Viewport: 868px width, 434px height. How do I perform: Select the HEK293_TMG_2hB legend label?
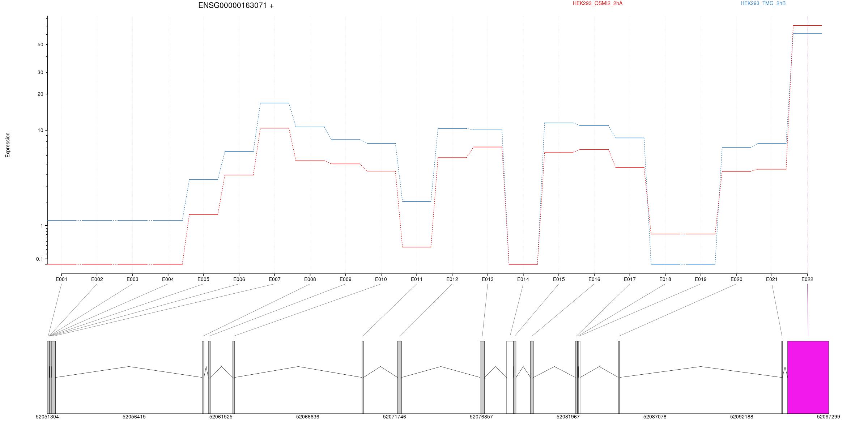point(763,3)
